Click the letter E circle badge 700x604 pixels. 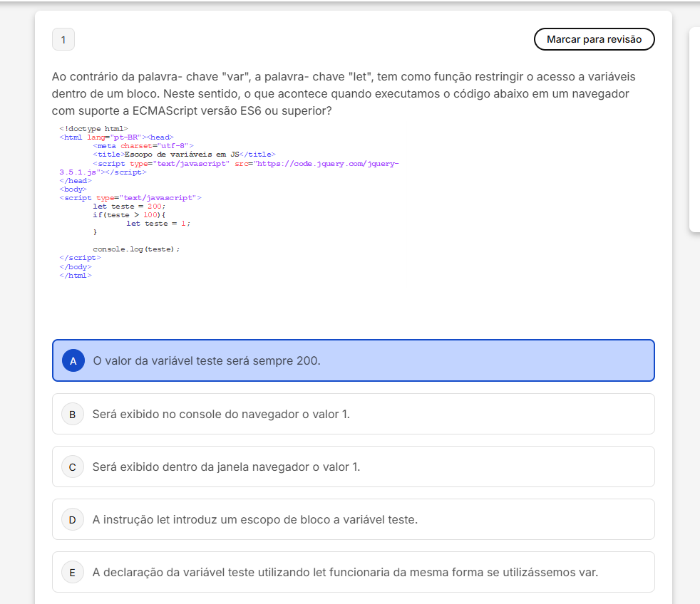point(73,572)
